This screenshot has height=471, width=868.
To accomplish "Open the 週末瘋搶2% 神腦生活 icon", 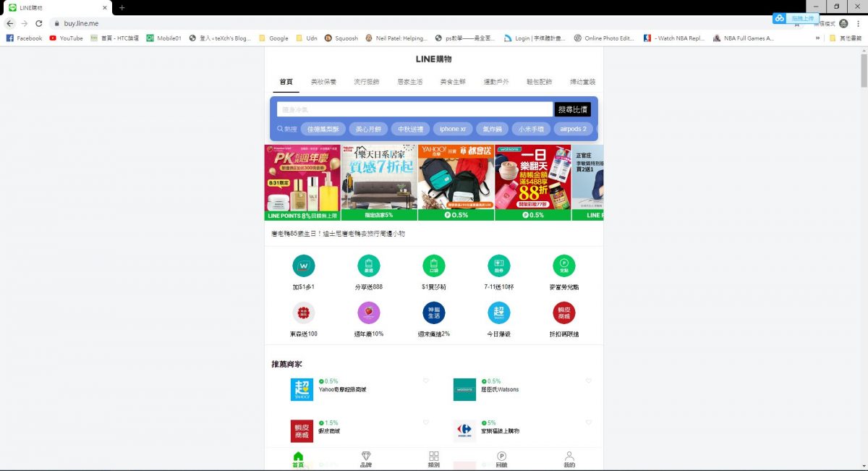I will click(x=434, y=313).
